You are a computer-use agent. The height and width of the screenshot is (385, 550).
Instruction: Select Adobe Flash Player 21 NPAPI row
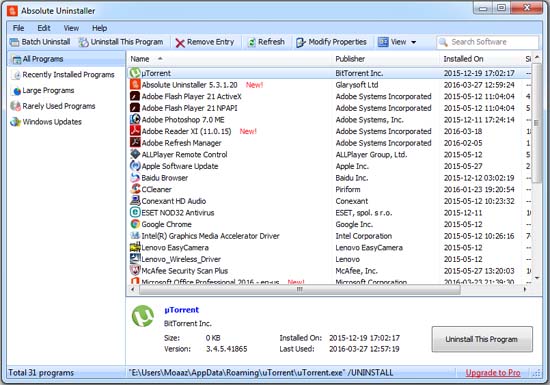(x=330, y=108)
